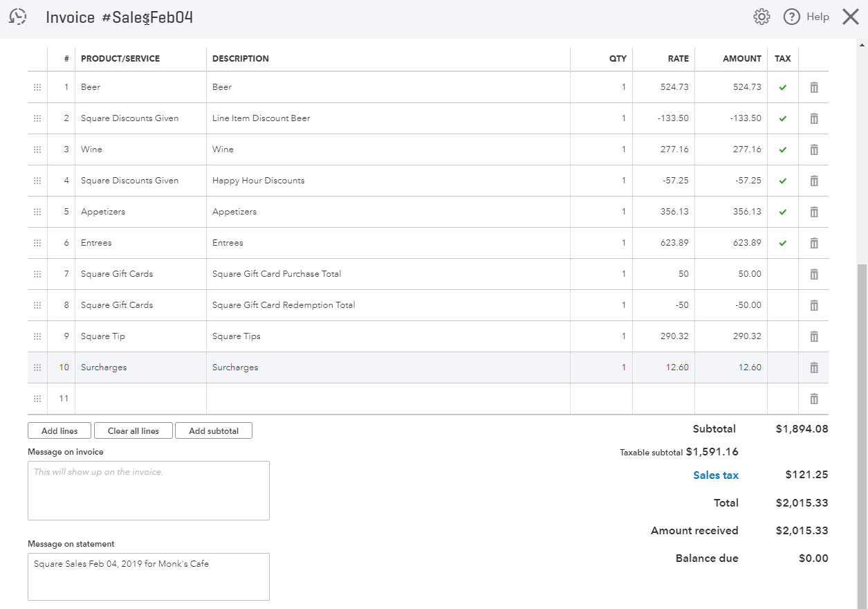Delete the Surcharges line item

(x=814, y=367)
